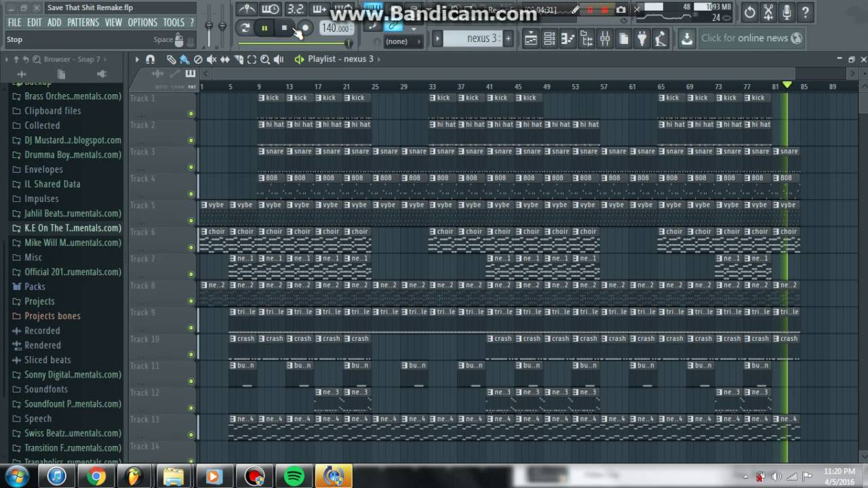Select the playlist playback speaker tool
Viewport: 868px width, 488px height.
[x=279, y=60]
